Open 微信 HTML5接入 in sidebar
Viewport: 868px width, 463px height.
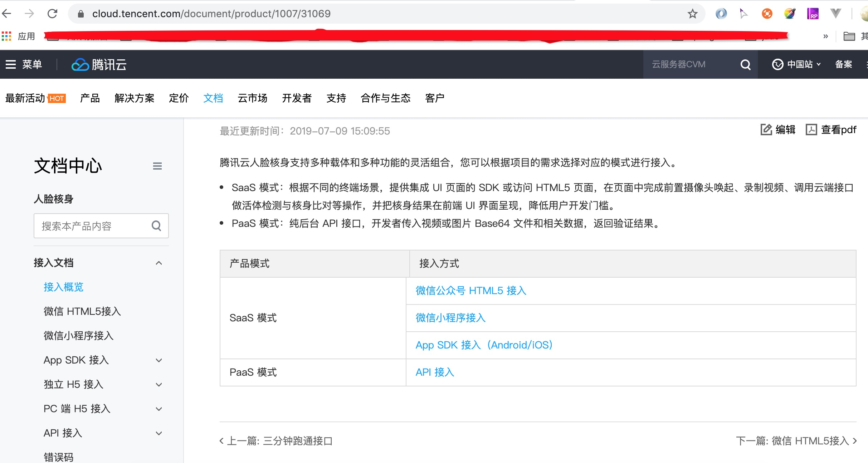[x=82, y=311]
